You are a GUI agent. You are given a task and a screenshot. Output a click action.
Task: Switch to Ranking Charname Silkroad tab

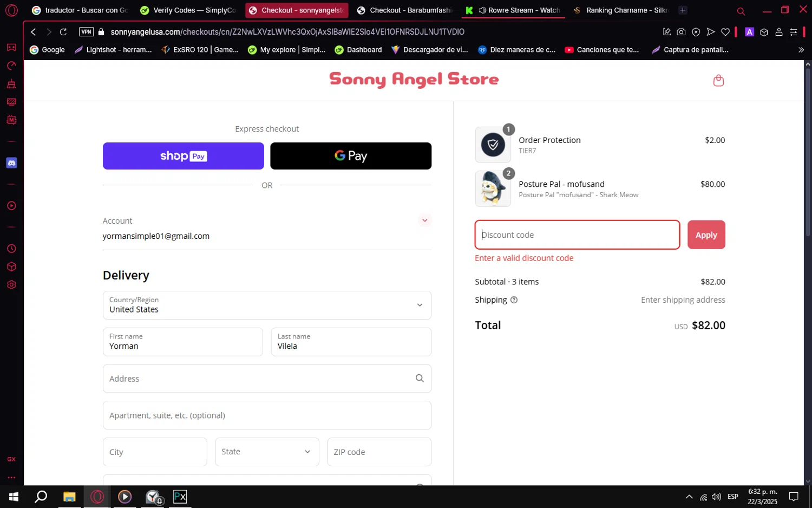621,10
